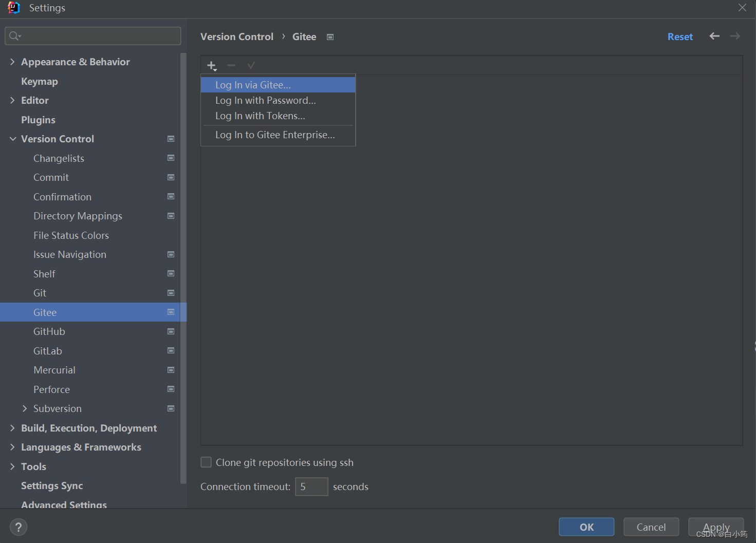The image size is (756, 543).
Task: Click the Apply button
Action: coord(716,527)
